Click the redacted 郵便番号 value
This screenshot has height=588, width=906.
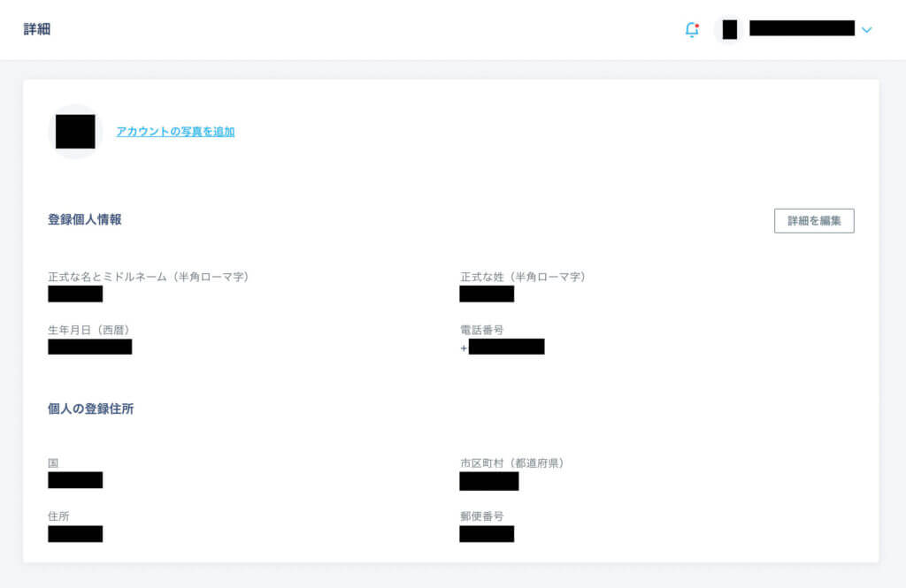point(487,534)
